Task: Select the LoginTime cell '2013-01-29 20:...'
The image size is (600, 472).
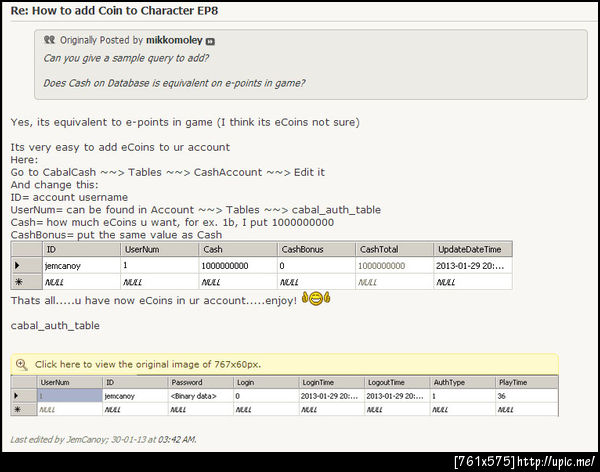Action: click(332, 396)
